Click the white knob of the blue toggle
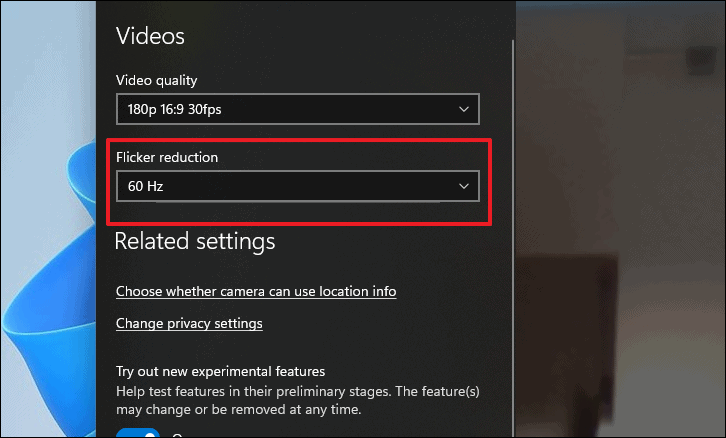 (x=150, y=435)
